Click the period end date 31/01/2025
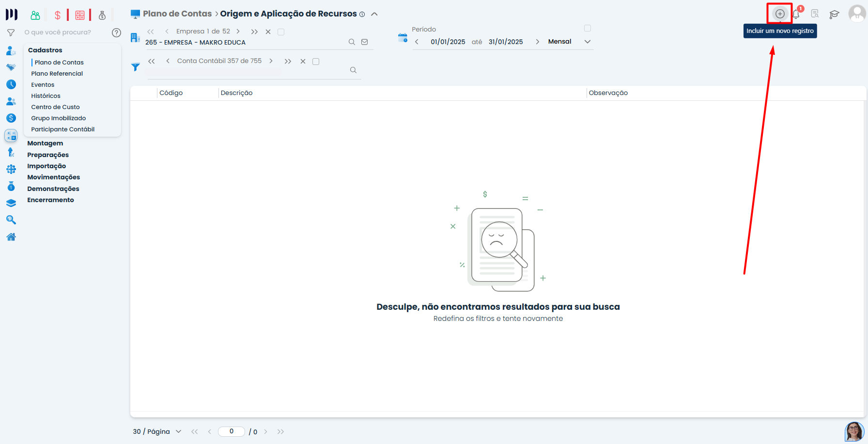Image resolution: width=868 pixels, height=444 pixels. (506, 42)
